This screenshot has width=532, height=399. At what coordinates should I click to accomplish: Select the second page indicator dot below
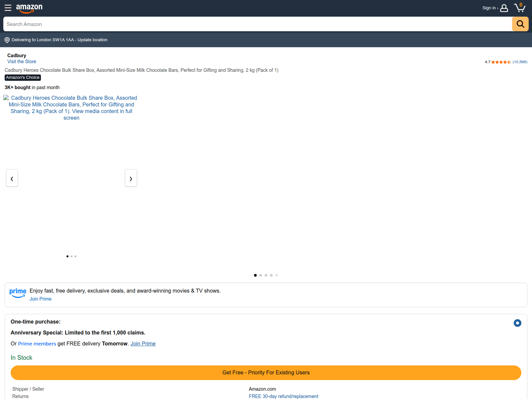[x=261, y=275]
